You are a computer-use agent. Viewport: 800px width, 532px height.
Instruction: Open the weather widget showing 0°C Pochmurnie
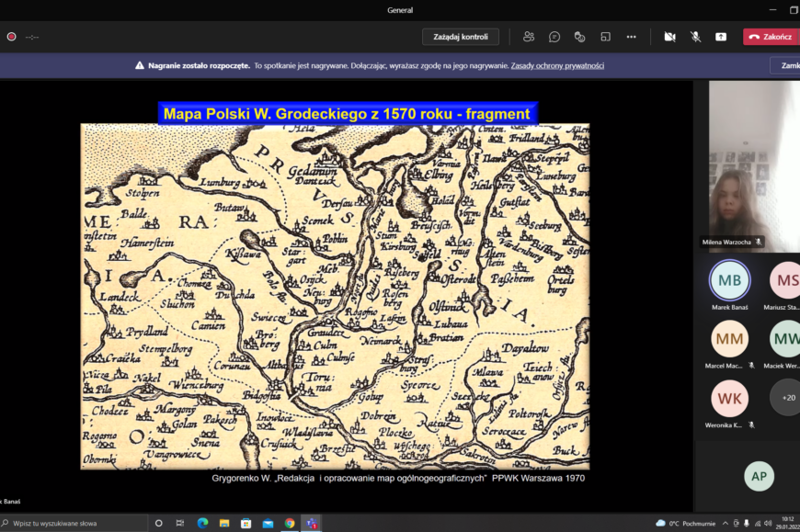(685, 524)
